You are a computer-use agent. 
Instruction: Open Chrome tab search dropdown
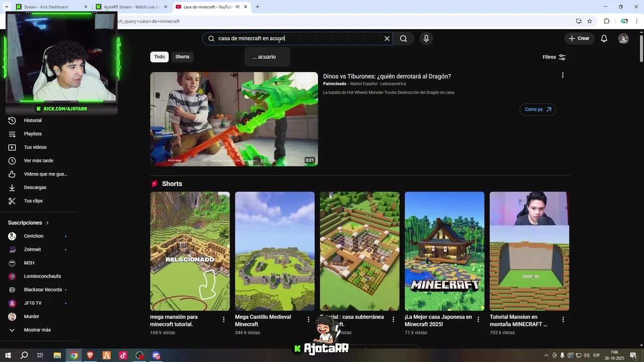[x=6, y=7]
